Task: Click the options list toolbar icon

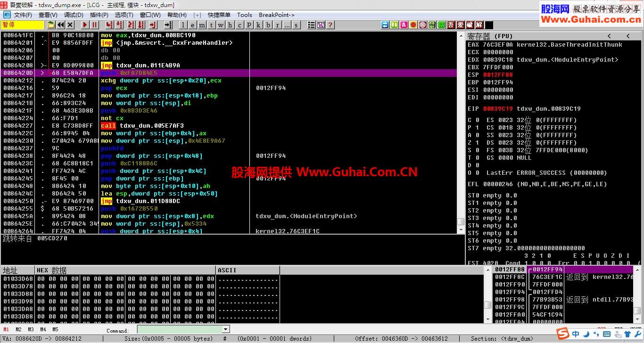Action: point(311,25)
